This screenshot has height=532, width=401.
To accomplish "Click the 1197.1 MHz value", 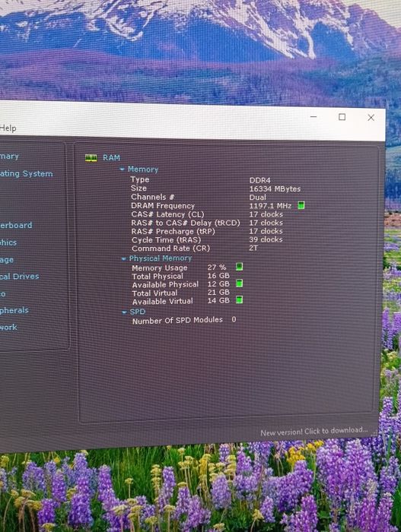I will tap(270, 206).
